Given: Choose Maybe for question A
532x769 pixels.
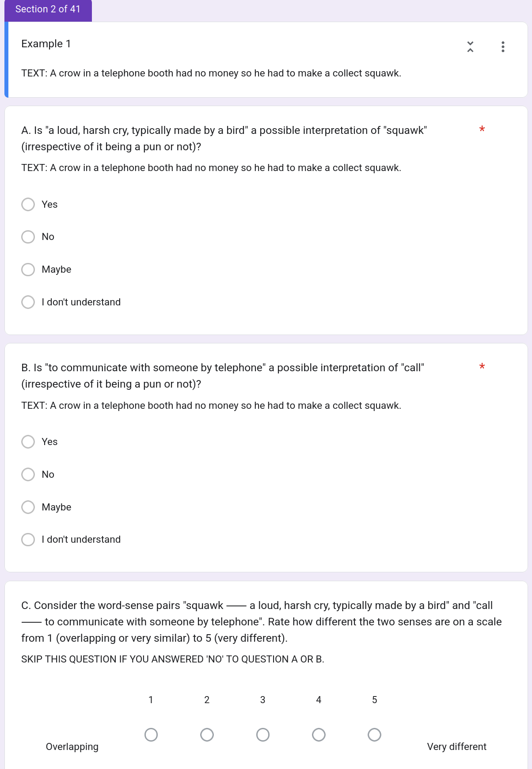Looking at the screenshot, I should (28, 270).
